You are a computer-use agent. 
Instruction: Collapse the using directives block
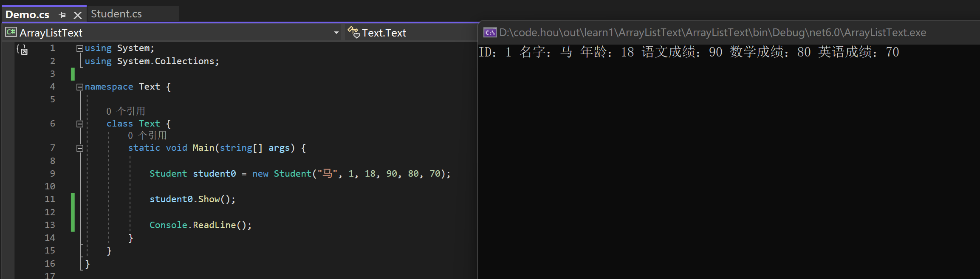tap(79, 48)
